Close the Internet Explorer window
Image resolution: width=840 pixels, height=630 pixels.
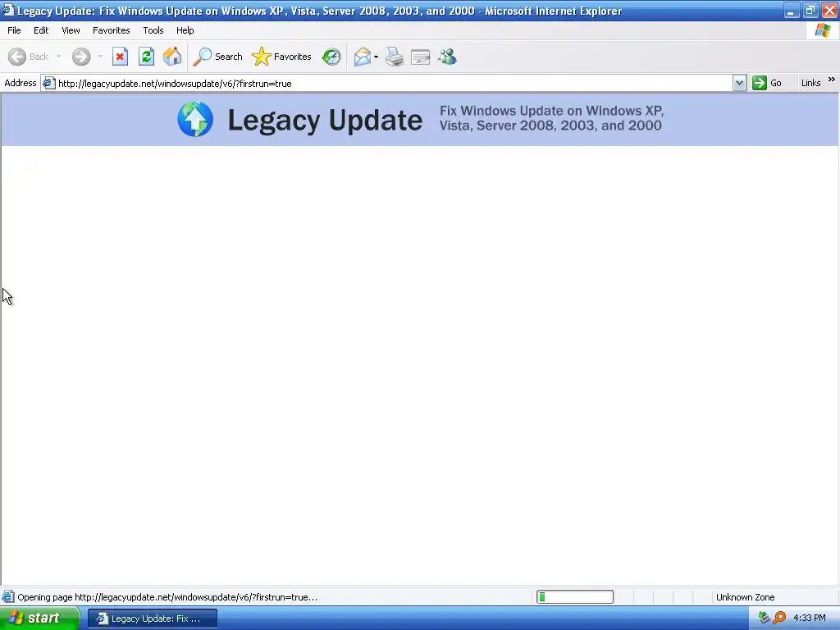(830, 11)
